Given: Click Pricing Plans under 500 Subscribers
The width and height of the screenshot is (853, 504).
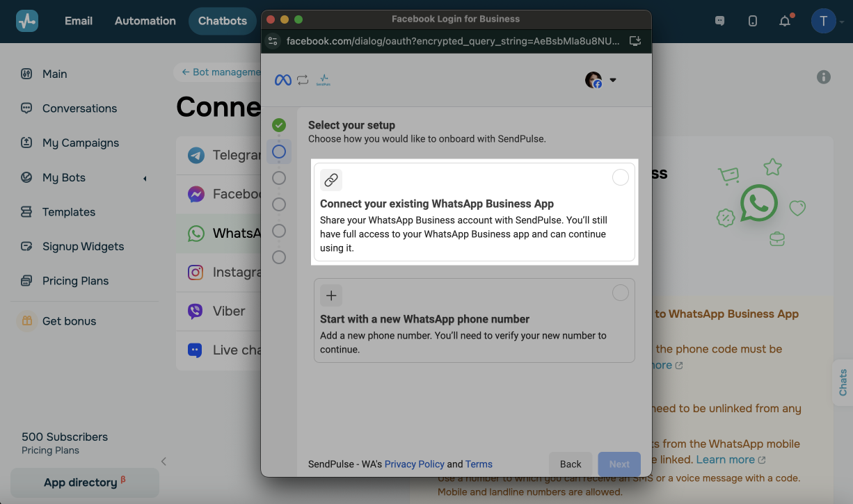Looking at the screenshot, I should coord(50,450).
